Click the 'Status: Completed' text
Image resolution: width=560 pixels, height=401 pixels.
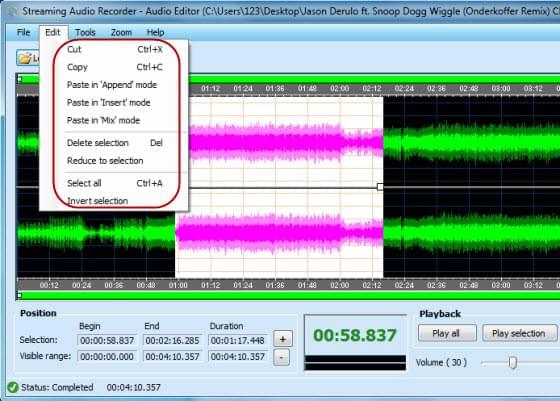pos(57,387)
